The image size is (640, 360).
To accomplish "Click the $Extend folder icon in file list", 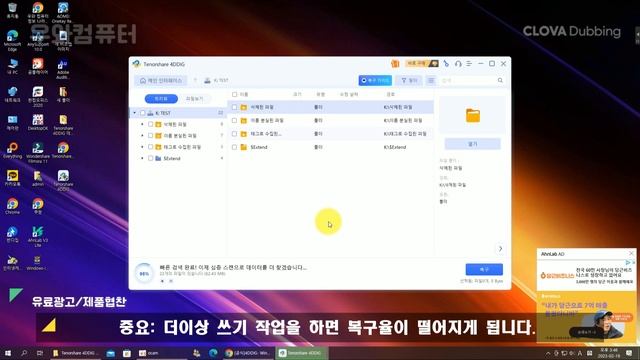I will coord(244,147).
